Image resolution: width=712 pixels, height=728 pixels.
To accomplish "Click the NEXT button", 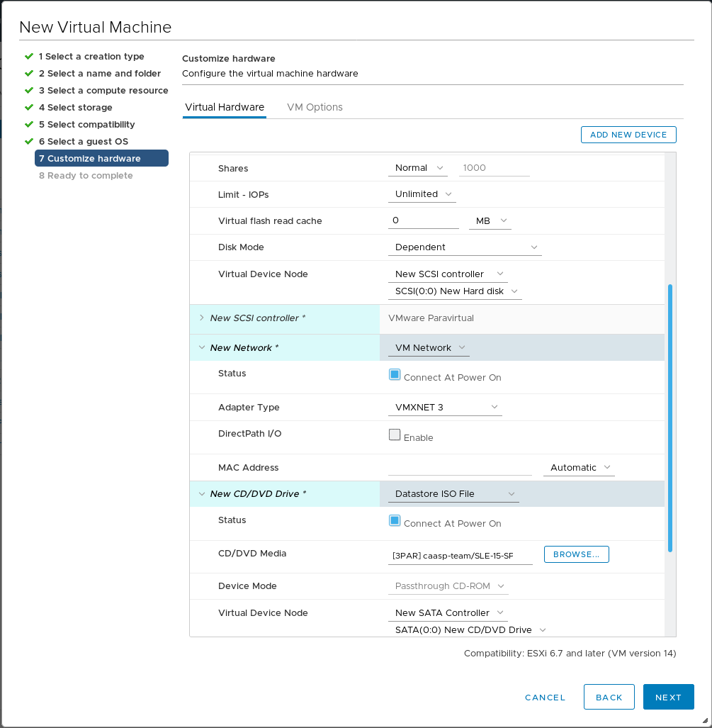I will (668, 698).
